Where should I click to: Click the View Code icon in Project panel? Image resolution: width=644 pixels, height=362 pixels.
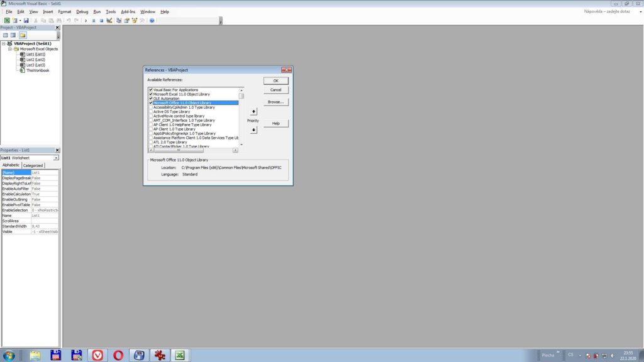[5, 35]
